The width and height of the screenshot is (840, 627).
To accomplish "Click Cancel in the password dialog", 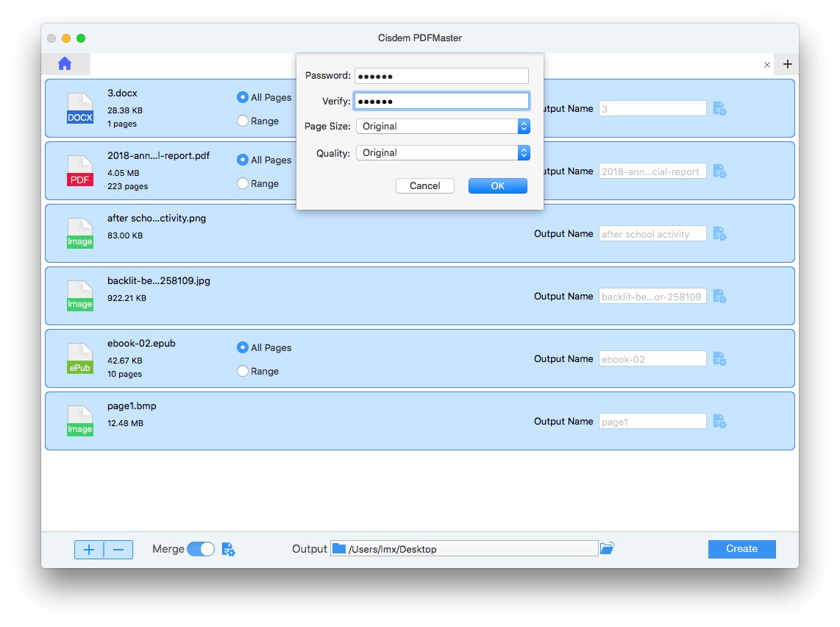I will 425,186.
